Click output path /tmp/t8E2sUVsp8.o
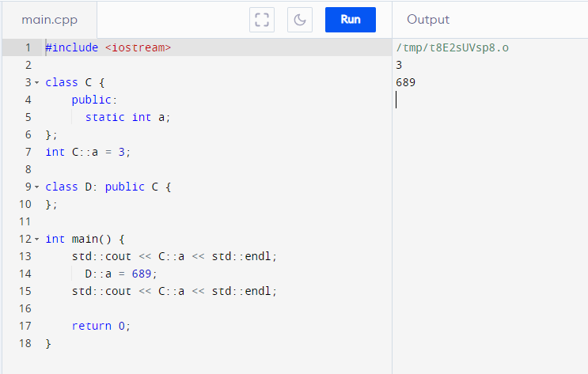 [x=452, y=47]
